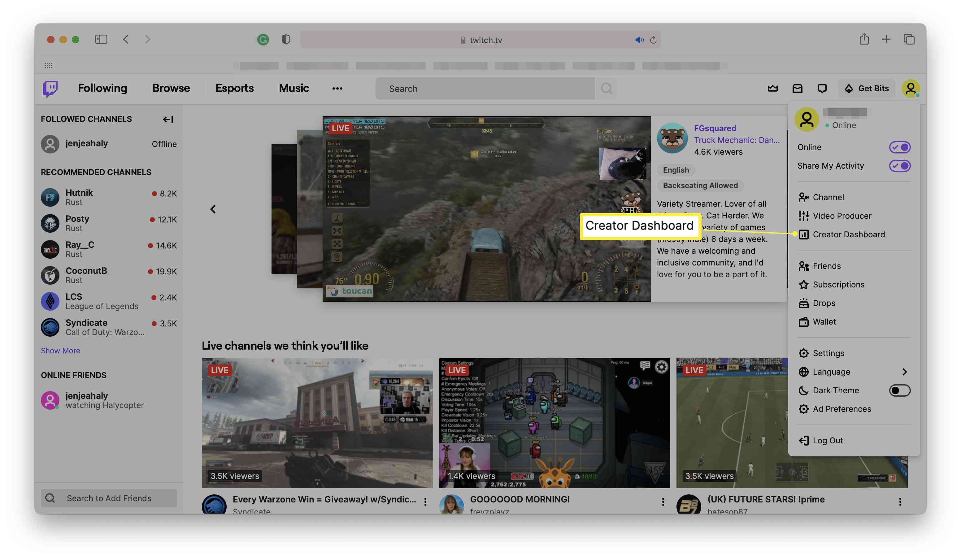Open Settings from profile menu
The height and width of the screenshot is (560, 961).
[854, 353]
